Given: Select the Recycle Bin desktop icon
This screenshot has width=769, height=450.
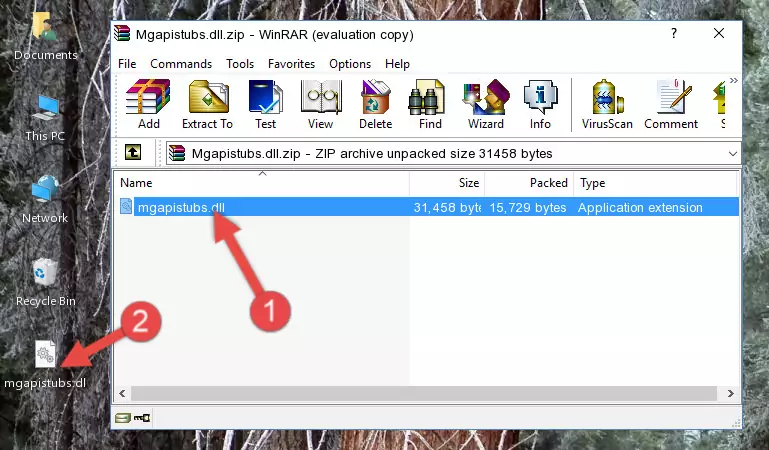Looking at the screenshot, I should coord(46,283).
